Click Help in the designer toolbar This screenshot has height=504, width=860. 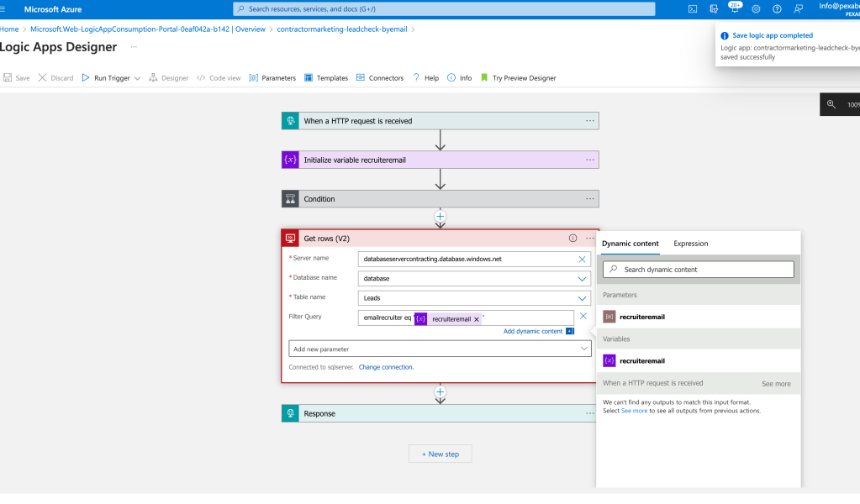pos(425,78)
